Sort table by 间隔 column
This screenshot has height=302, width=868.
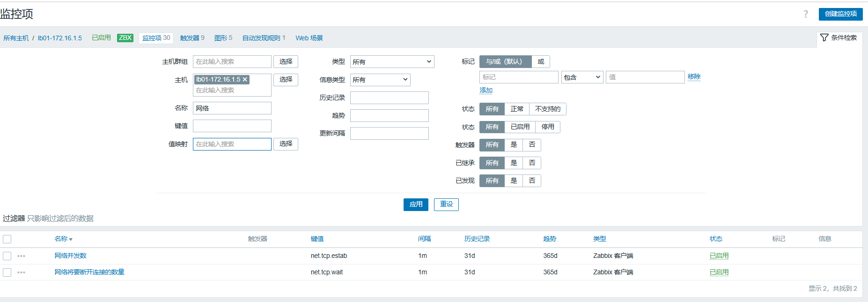coord(424,239)
